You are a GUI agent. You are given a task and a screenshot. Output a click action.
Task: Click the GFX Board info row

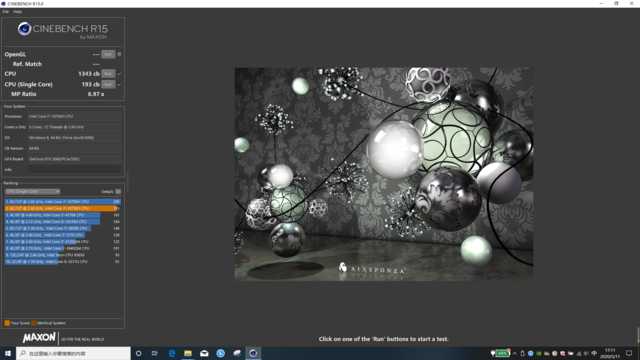(62, 159)
